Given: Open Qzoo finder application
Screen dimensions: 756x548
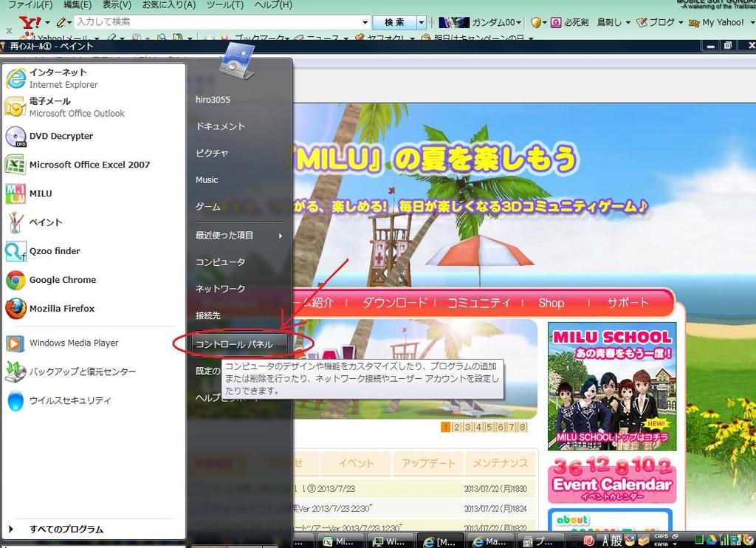Looking at the screenshot, I should pyautogui.click(x=54, y=251).
